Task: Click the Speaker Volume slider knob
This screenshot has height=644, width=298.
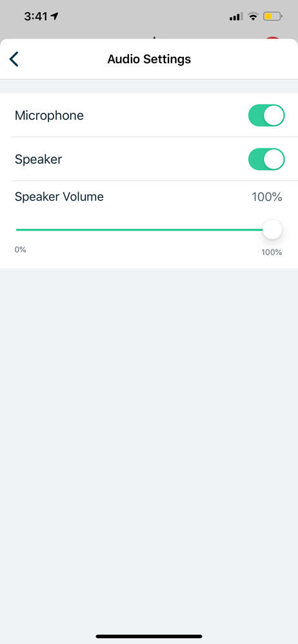Action: pyautogui.click(x=272, y=229)
